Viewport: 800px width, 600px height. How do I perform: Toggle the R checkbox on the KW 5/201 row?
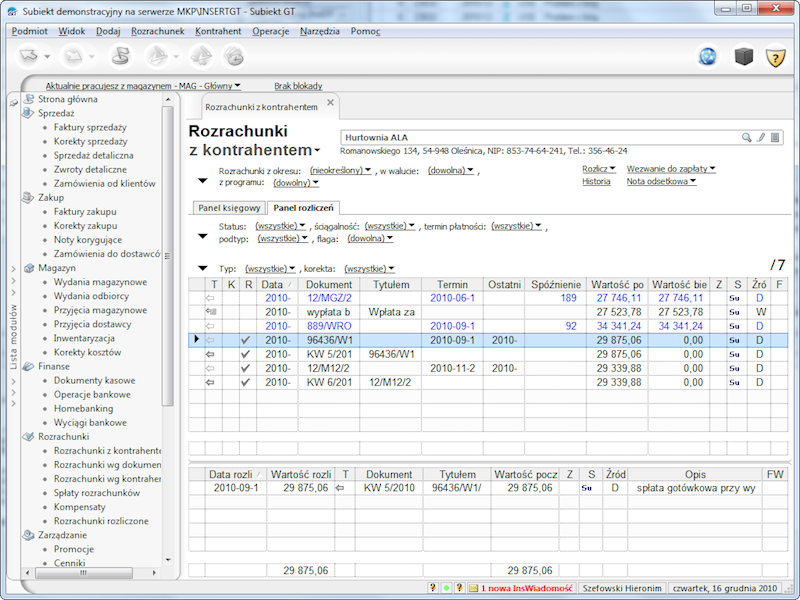click(246, 354)
